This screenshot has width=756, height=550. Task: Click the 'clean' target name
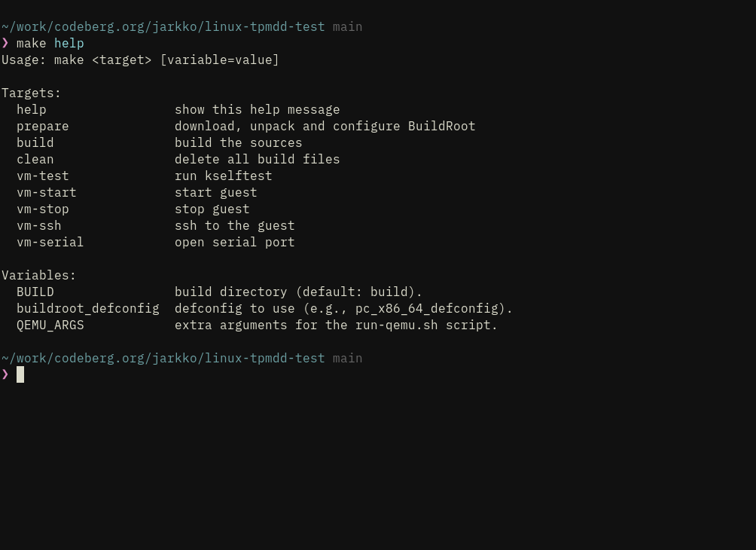point(35,160)
